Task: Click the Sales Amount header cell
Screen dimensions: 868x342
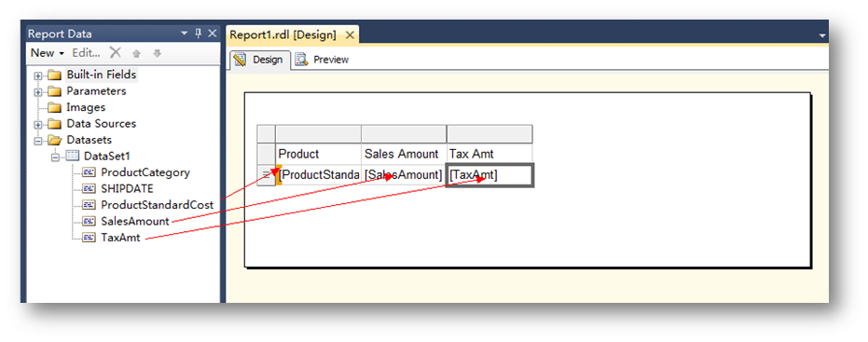Action: pos(404,154)
